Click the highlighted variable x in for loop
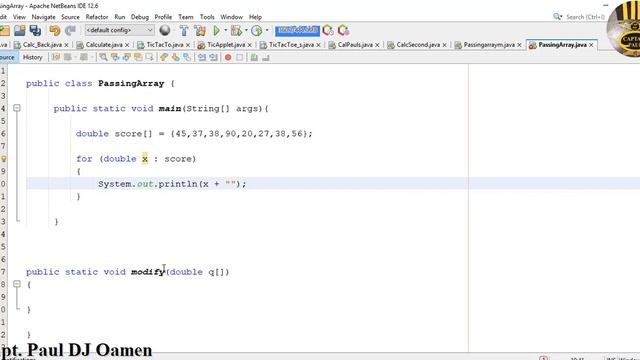640x360 pixels. 145,159
